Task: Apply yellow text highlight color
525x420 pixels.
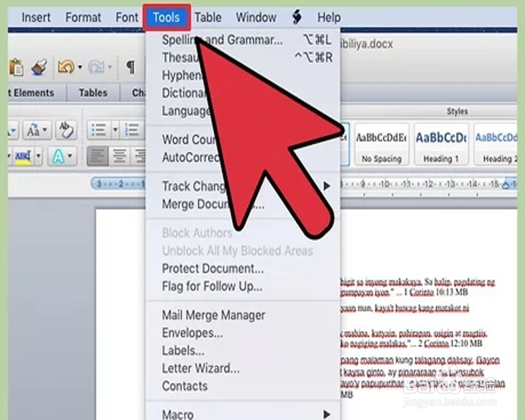Action: [x=23, y=156]
